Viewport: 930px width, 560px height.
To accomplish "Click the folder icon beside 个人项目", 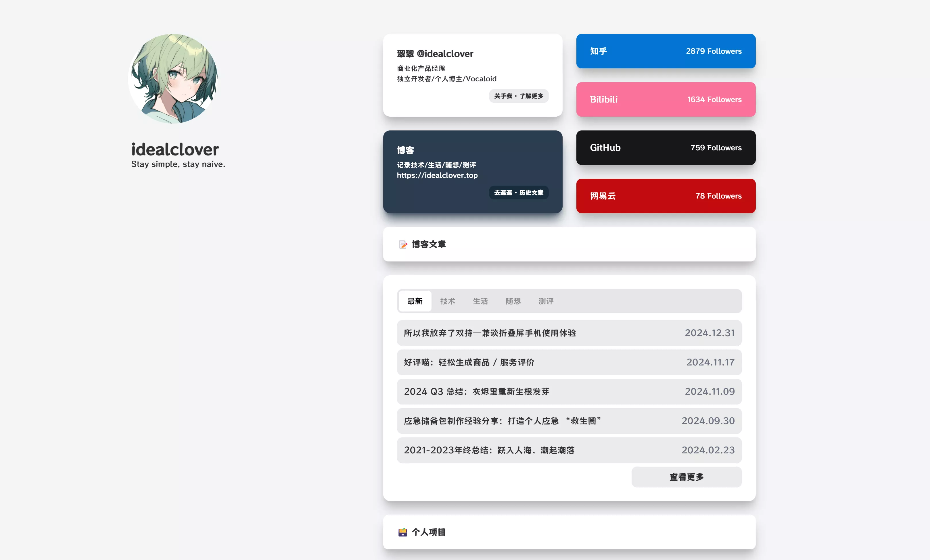I will point(403,532).
